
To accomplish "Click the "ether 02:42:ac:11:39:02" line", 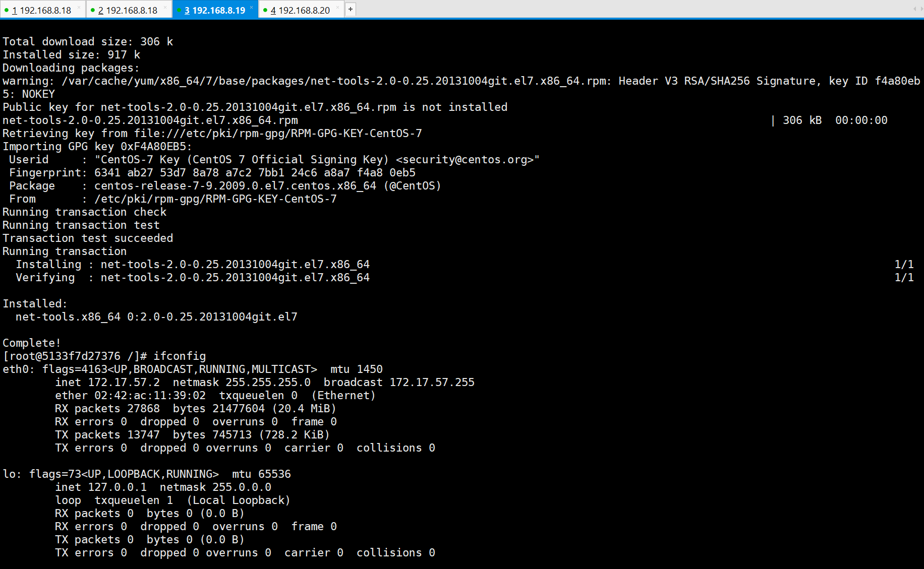I will (215, 396).
